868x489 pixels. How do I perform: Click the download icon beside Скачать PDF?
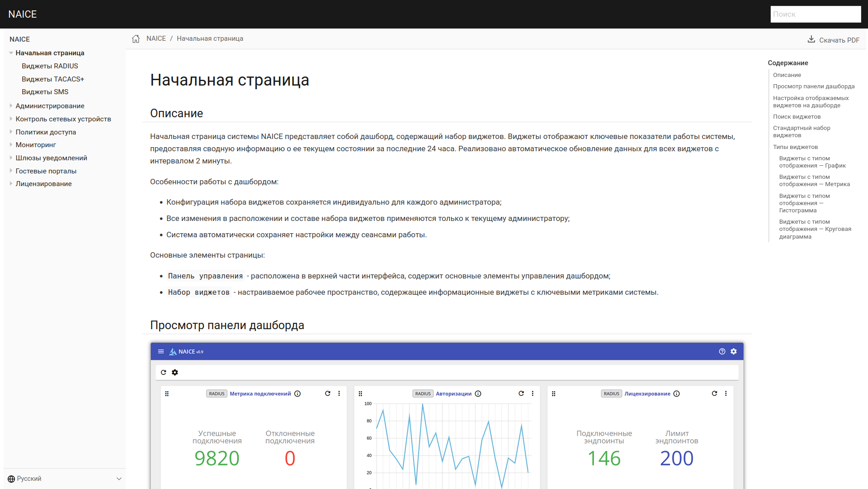click(x=811, y=39)
